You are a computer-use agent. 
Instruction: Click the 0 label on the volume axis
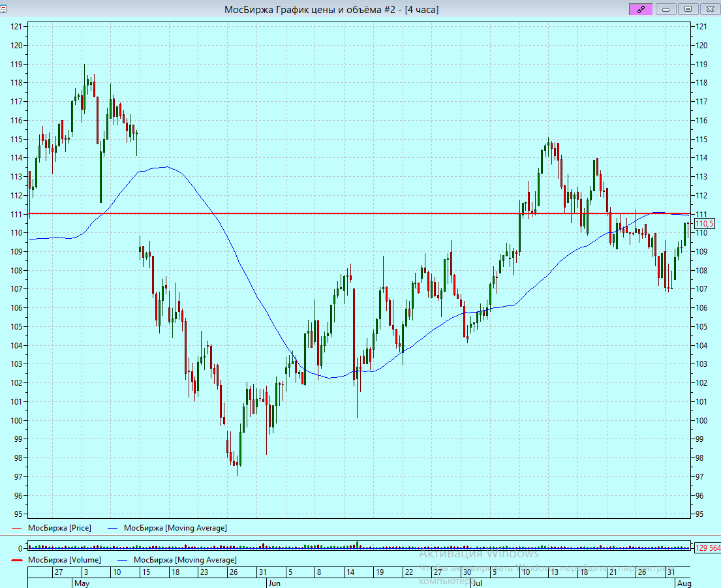tap(20, 548)
